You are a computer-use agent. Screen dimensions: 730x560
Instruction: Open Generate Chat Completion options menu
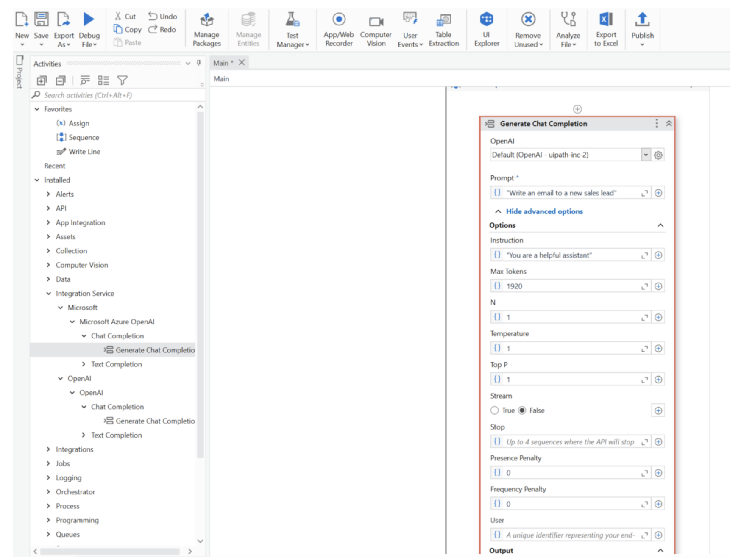click(656, 124)
